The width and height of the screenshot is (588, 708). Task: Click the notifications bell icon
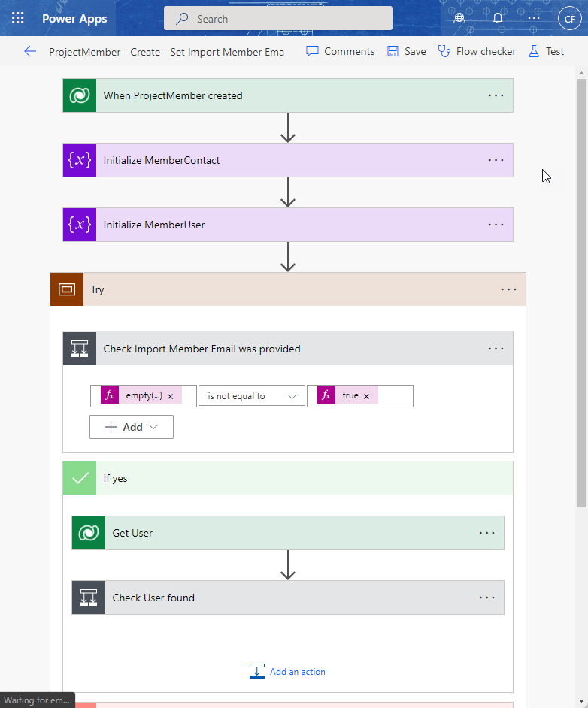point(497,19)
